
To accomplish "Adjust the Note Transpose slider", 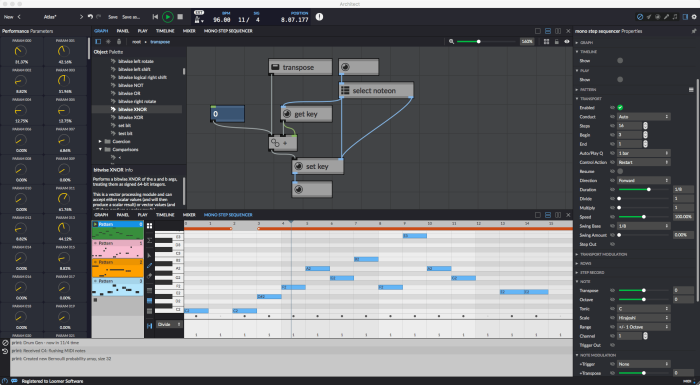I will pos(644,290).
